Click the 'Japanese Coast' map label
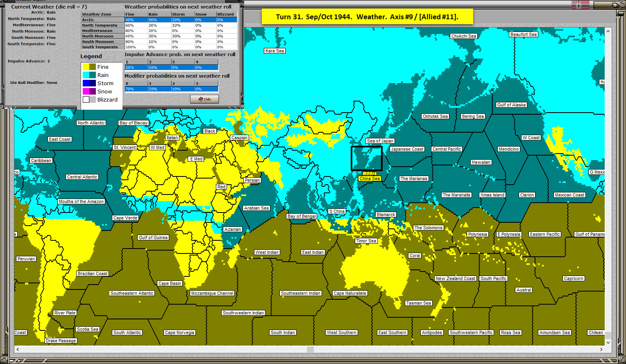 coord(407,149)
